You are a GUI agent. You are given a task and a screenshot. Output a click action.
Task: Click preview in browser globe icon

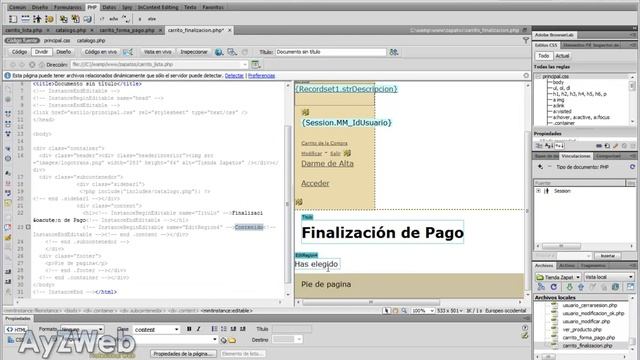pos(219,52)
